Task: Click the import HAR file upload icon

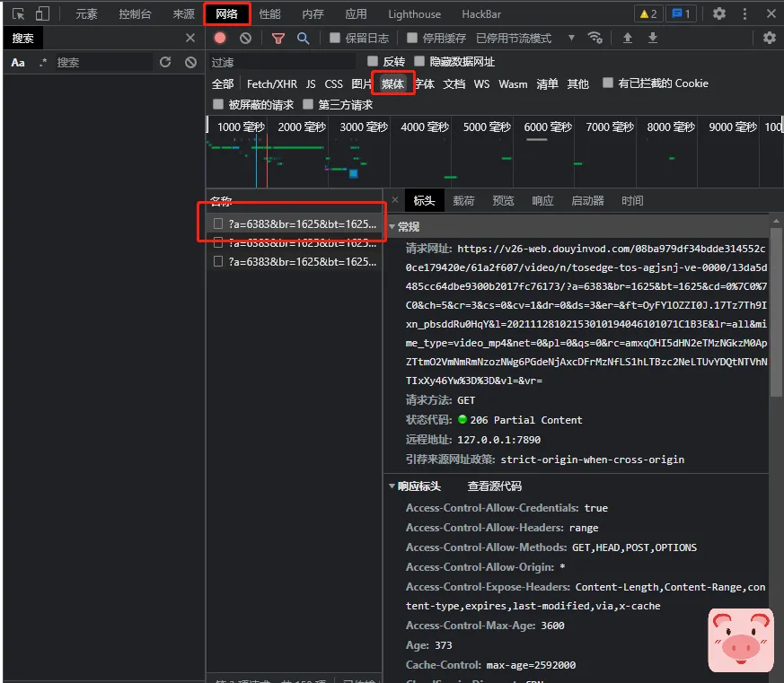Action: tap(628, 38)
